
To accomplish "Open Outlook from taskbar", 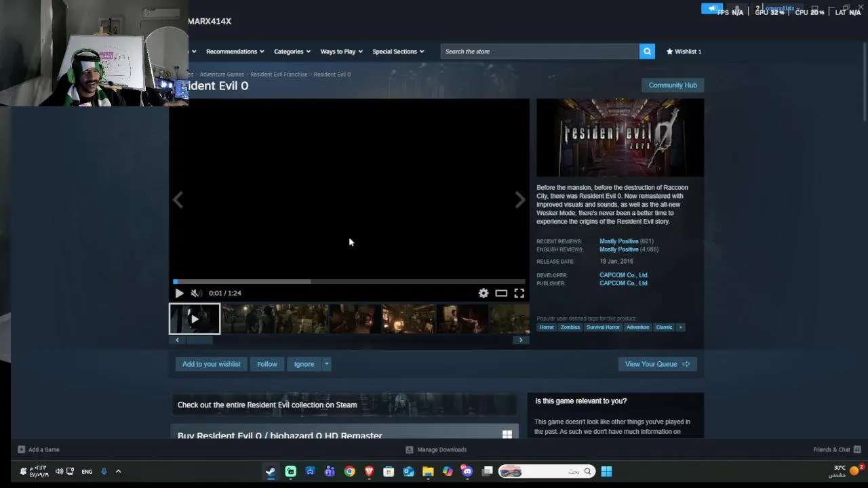I will point(408,472).
